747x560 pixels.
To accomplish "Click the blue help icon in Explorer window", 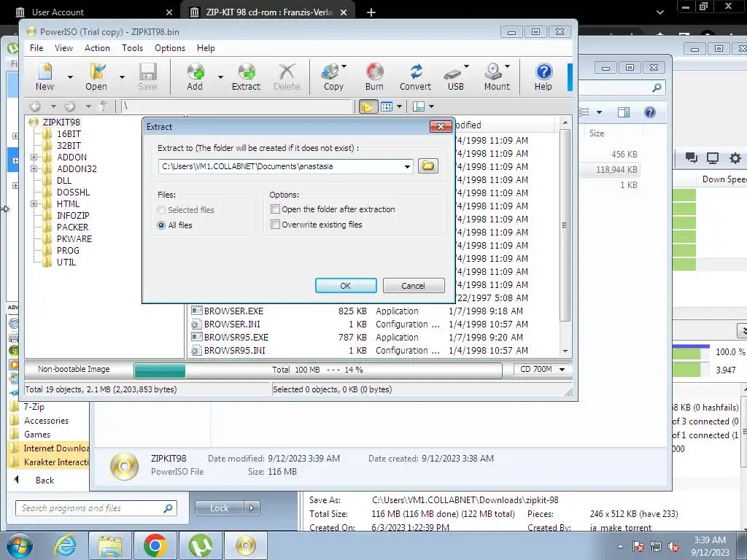I will point(649,112).
